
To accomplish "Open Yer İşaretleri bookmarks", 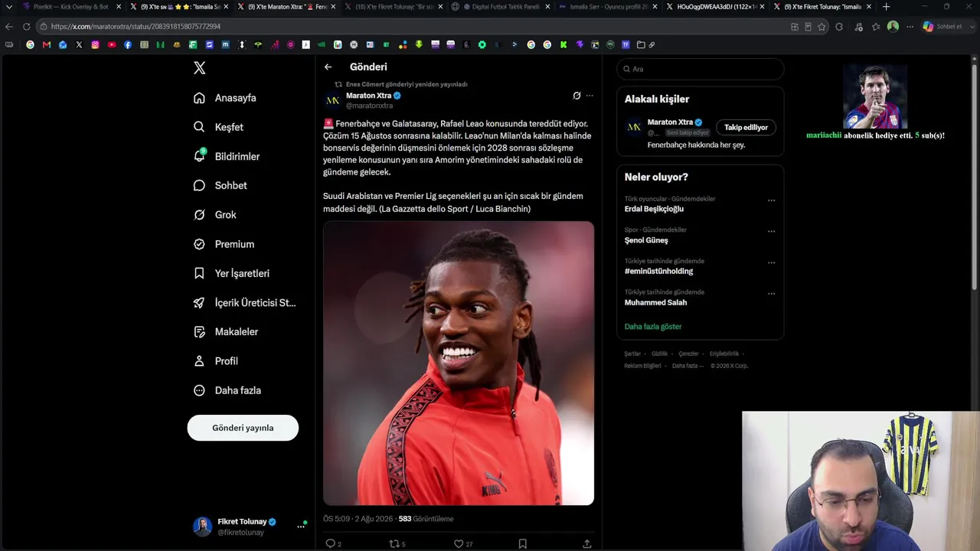I will pos(232,273).
